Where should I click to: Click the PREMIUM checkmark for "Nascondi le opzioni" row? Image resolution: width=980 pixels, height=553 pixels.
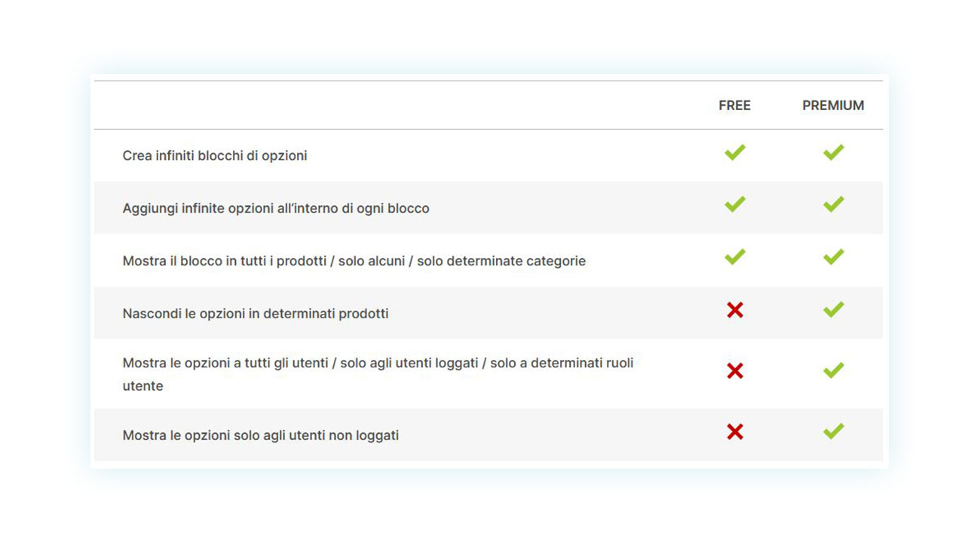pos(833,309)
